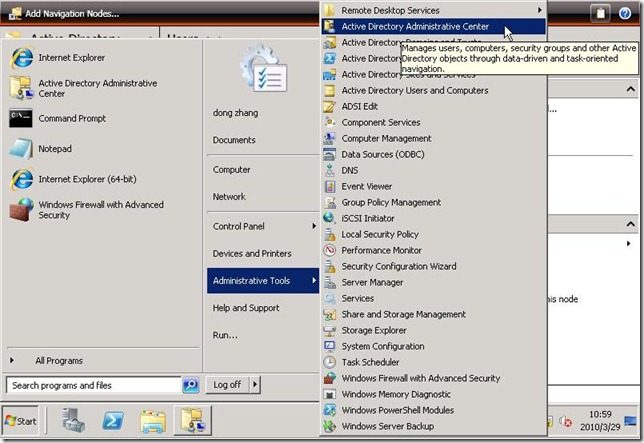
Task: Click the Security Configuration Wizard icon
Action: click(329, 266)
